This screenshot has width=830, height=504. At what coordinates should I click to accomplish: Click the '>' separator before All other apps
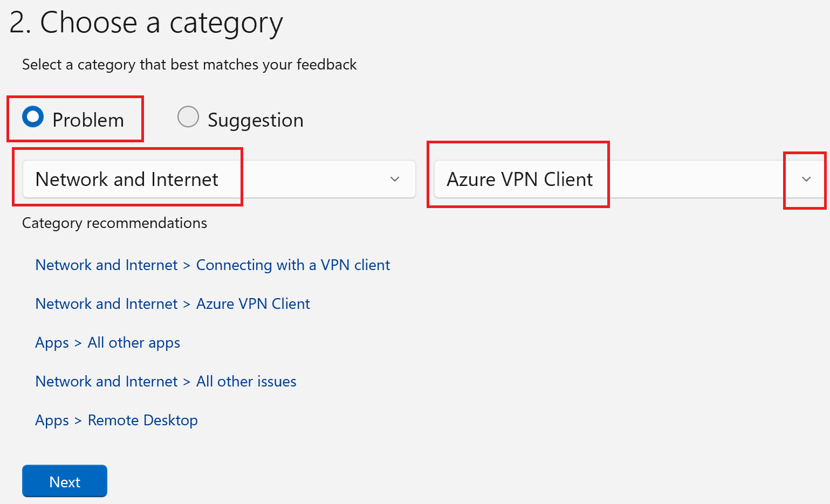78,343
